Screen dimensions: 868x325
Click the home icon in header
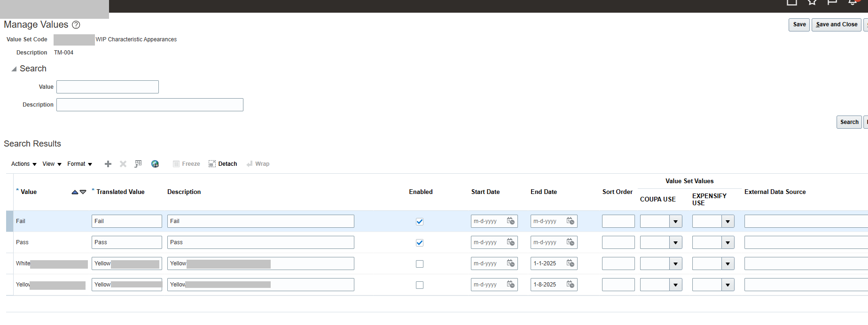point(792,2)
